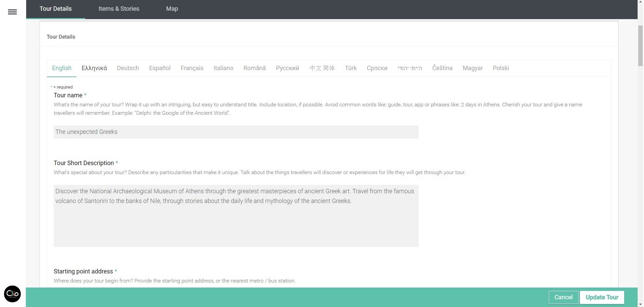Click the Tour name help paragraph
Image resolution: width=644 pixels, height=307 pixels.
[318, 109]
